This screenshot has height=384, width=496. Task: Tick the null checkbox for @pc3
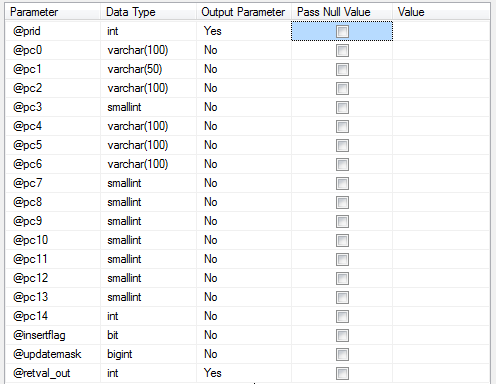click(x=342, y=107)
